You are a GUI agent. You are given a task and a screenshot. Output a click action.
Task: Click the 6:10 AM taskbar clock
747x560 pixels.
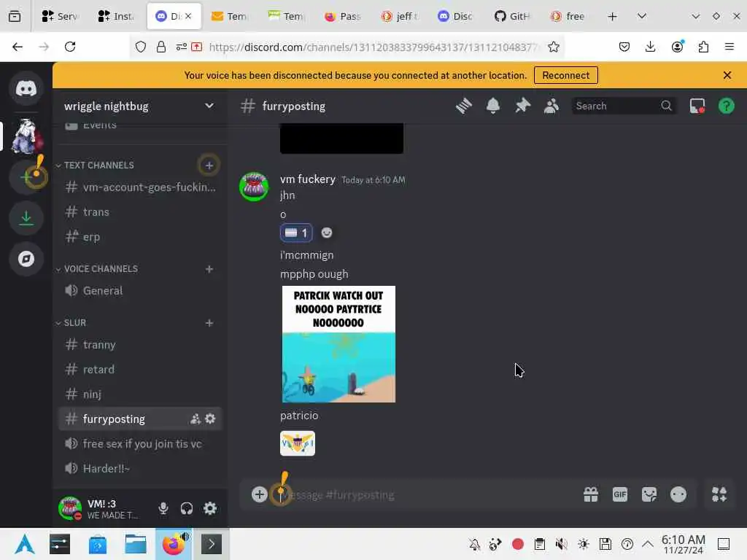pyautogui.click(x=683, y=544)
